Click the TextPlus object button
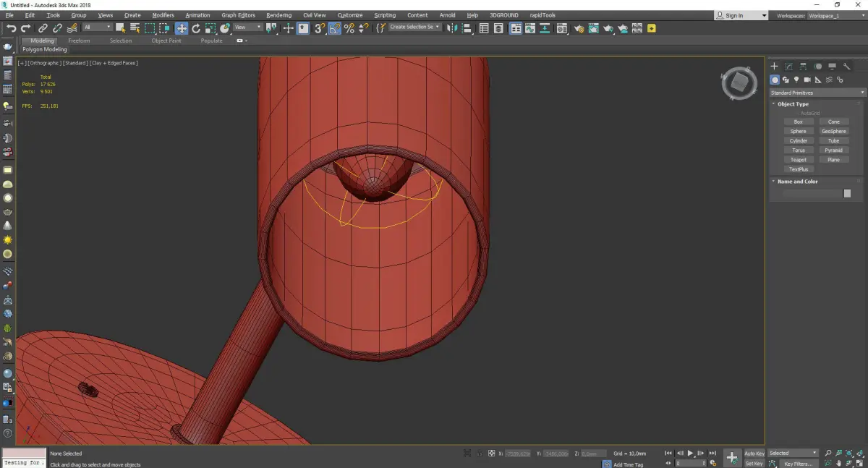Image resolution: width=868 pixels, height=468 pixels. pyautogui.click(x=798, y=169)
